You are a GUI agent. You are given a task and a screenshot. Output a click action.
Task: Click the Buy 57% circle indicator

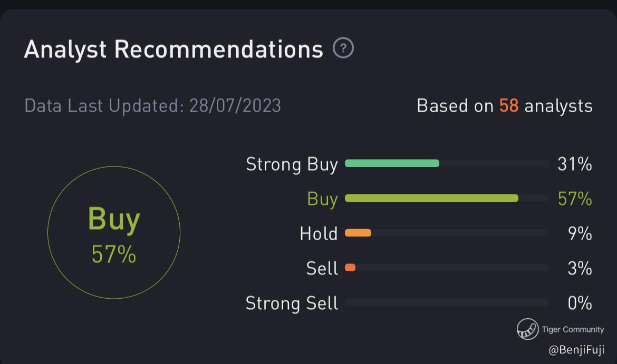[x=114, y=232]
